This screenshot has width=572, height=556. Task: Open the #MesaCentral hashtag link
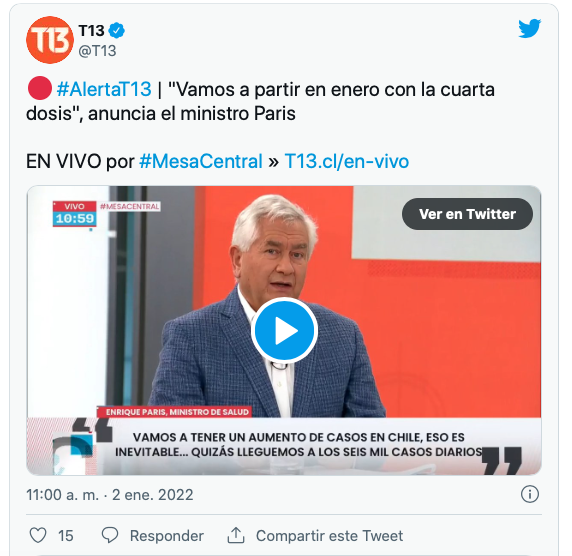pos(201,161)
